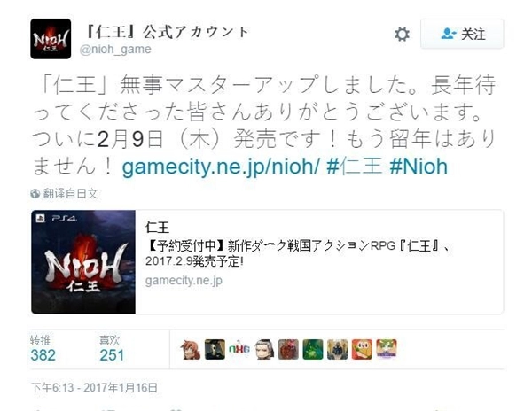Click the Nioh PS4 card thumbnail
The height and width of the screenshot is (411, 532).
(83, 261)
